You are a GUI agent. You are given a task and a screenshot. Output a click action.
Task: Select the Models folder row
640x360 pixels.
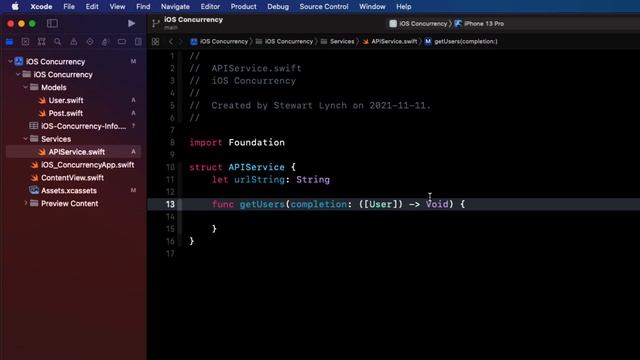pos(73,87)
